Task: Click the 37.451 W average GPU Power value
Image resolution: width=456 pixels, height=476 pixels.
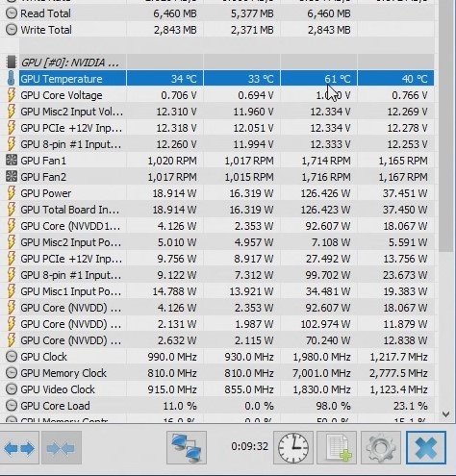Action: tap(405, 193)
